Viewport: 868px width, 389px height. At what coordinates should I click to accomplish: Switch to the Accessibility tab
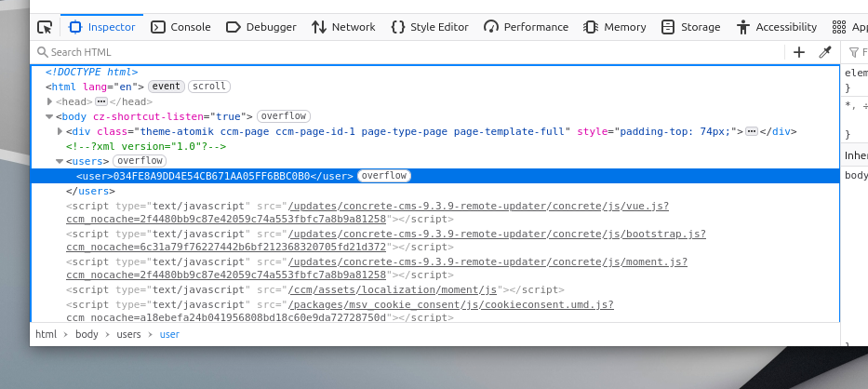click(777, 27)
